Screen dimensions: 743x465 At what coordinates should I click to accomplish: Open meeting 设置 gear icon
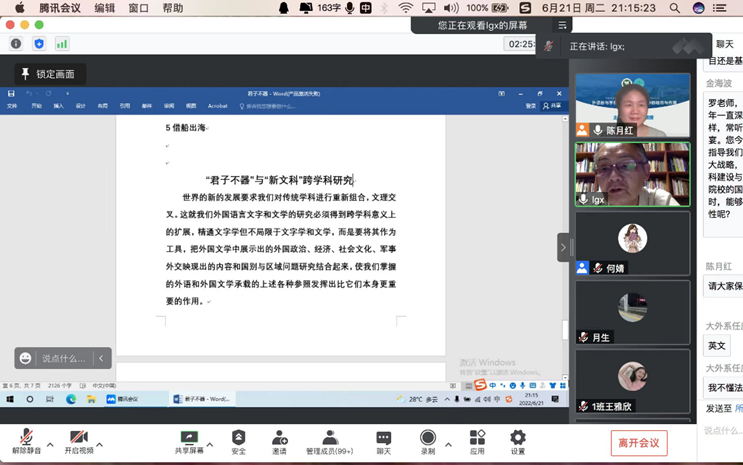pyautogui.click(x=518, y=442)
